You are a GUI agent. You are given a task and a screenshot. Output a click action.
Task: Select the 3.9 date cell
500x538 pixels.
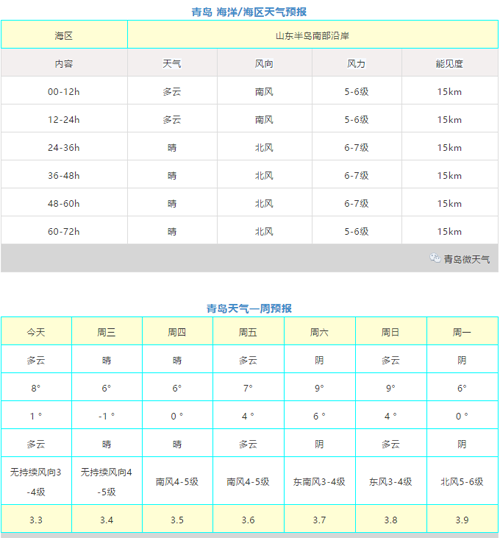click(x=462, y=519)
